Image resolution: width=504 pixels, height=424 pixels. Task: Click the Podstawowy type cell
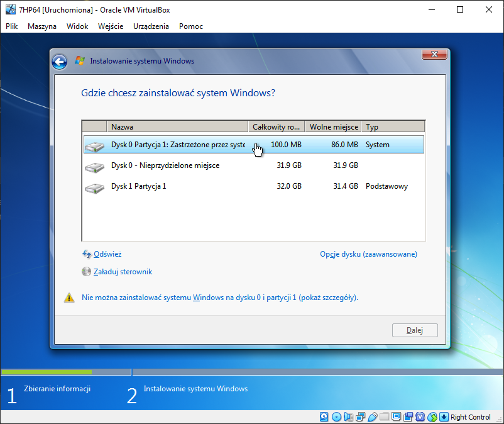click(x=386, y=186)
